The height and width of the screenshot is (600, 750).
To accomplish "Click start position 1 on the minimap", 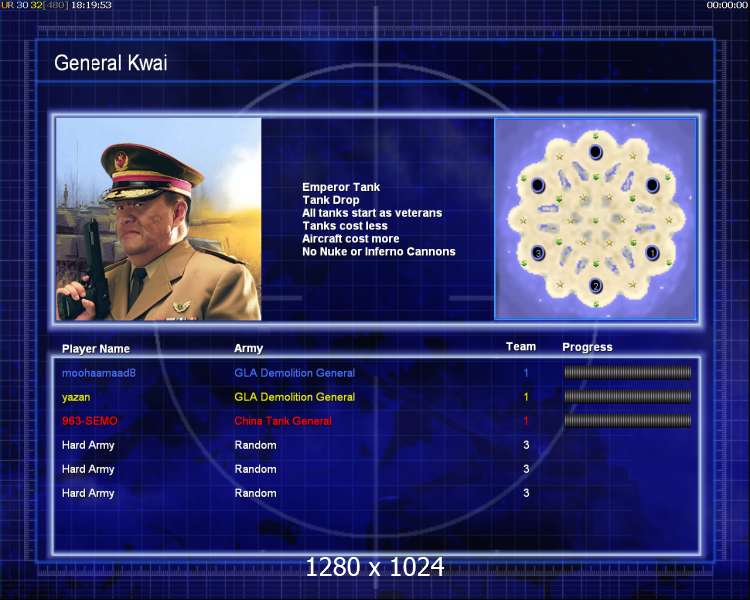I will click(x=652, y=253).
